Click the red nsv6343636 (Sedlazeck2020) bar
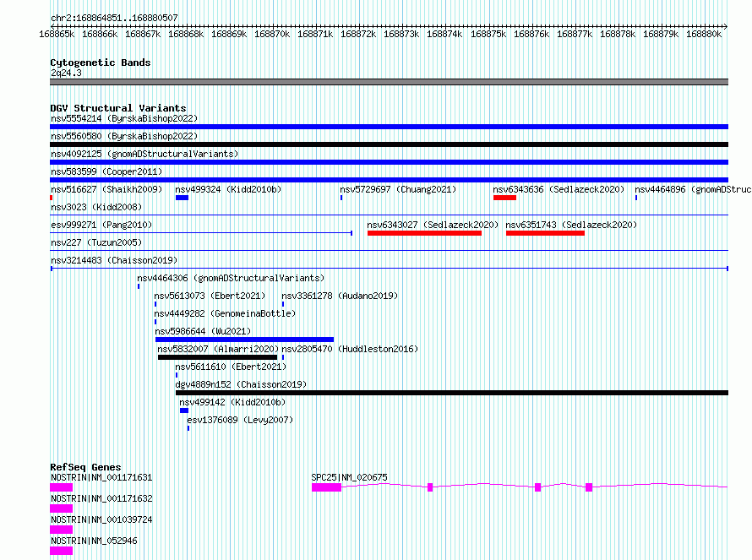Image resolution: width=752 pixels, height=560 pixels. point(504,198)
